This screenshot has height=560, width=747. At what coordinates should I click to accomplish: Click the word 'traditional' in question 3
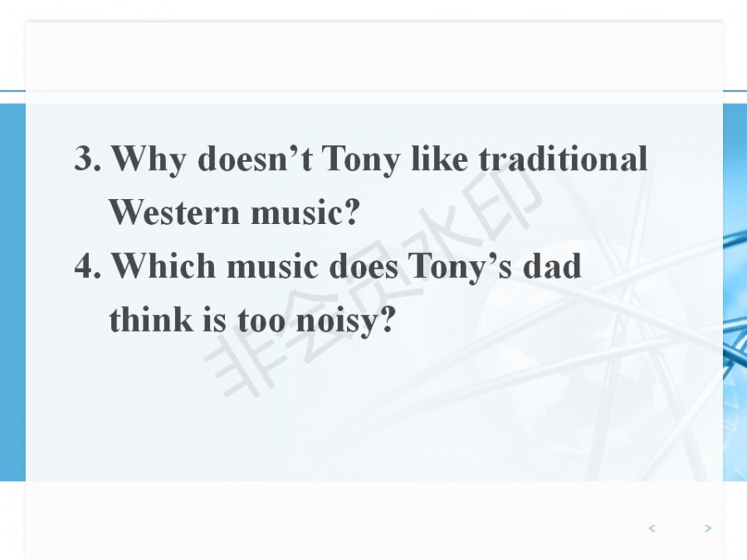[563, 158]
